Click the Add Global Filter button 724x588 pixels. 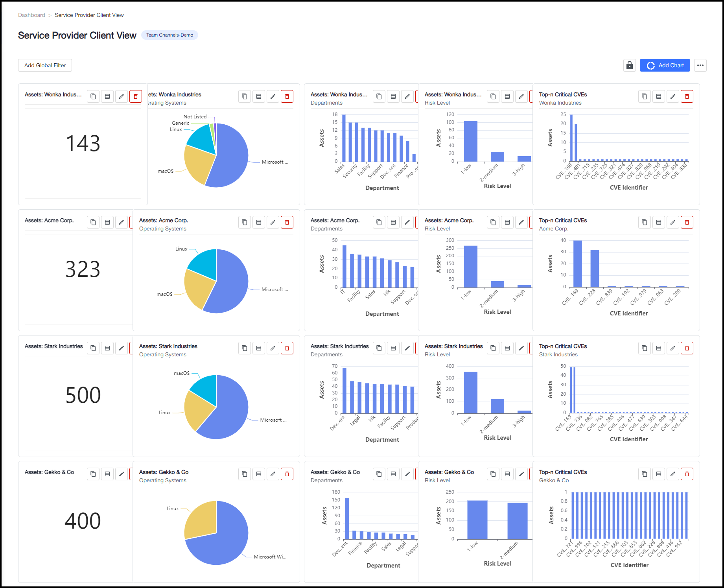45,65
